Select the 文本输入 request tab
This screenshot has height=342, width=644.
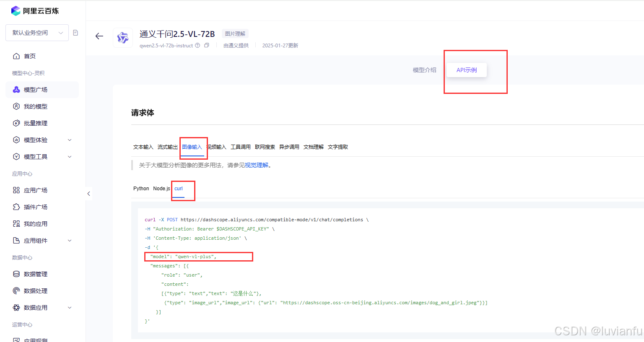(143, 147)
